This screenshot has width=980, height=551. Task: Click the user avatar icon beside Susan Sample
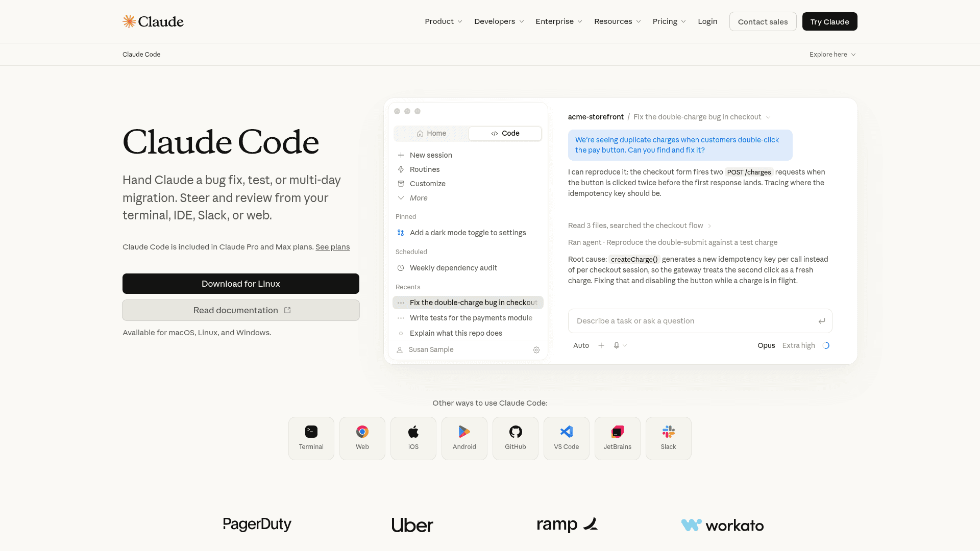coord(400,350)
